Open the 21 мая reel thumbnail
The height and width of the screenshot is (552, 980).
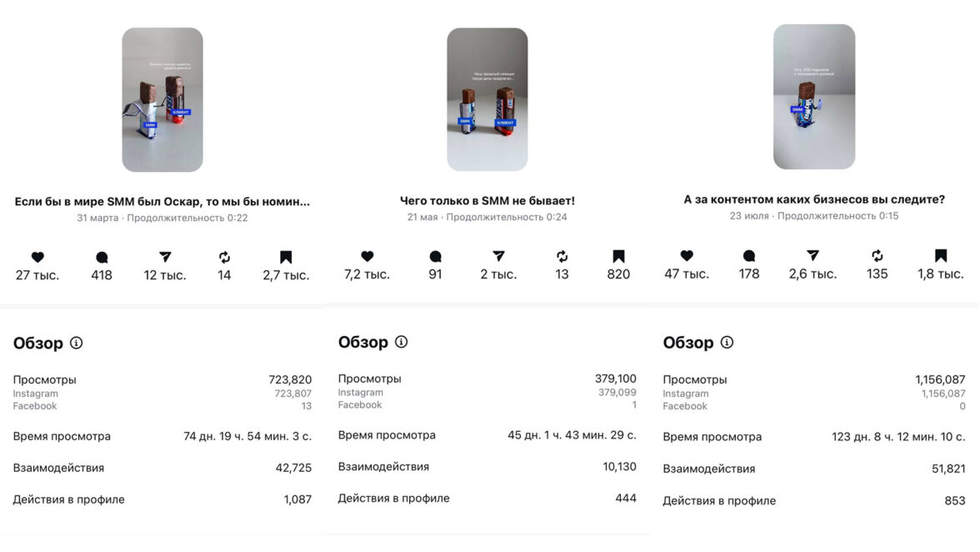click(487, 100)
